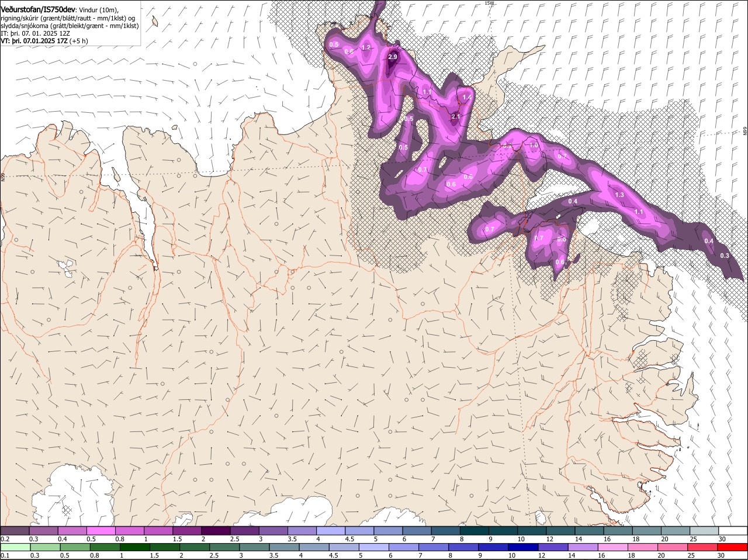Click the 0.1 label on the rain scale
The height and width of the screenshot is (560, 748).
click(x=5, y=555)
